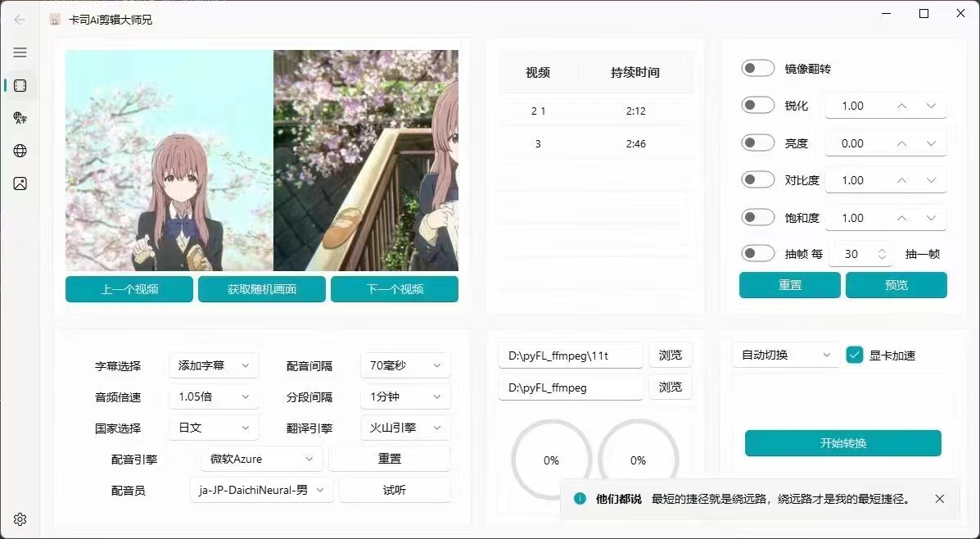The image size is (980, 539).
Task: Open the 国家选择 日文 dropdown
Action: pyautogui.click(x=214, y=428)
